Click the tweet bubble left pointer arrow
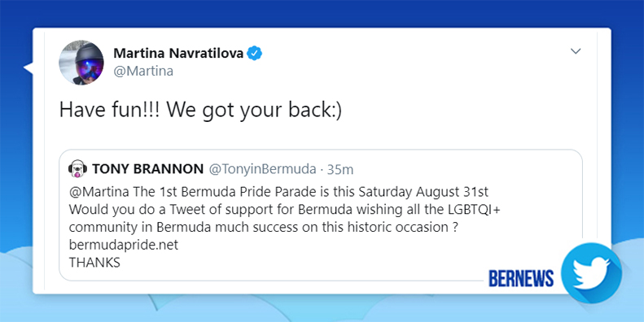The image size is (644, 322). coord(28,67)
